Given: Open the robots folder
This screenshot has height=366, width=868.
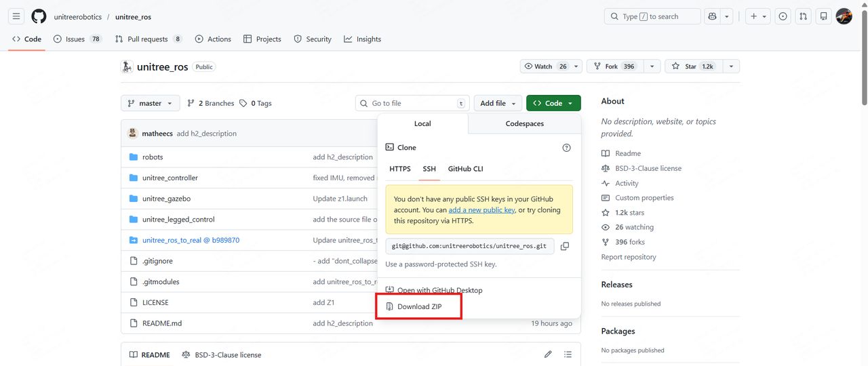Looking at the screenshot, I should (x=153, y=157).
